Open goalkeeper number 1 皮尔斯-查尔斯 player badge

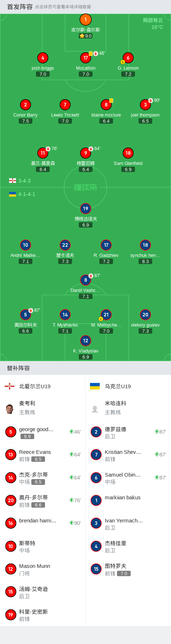point(85,19)
